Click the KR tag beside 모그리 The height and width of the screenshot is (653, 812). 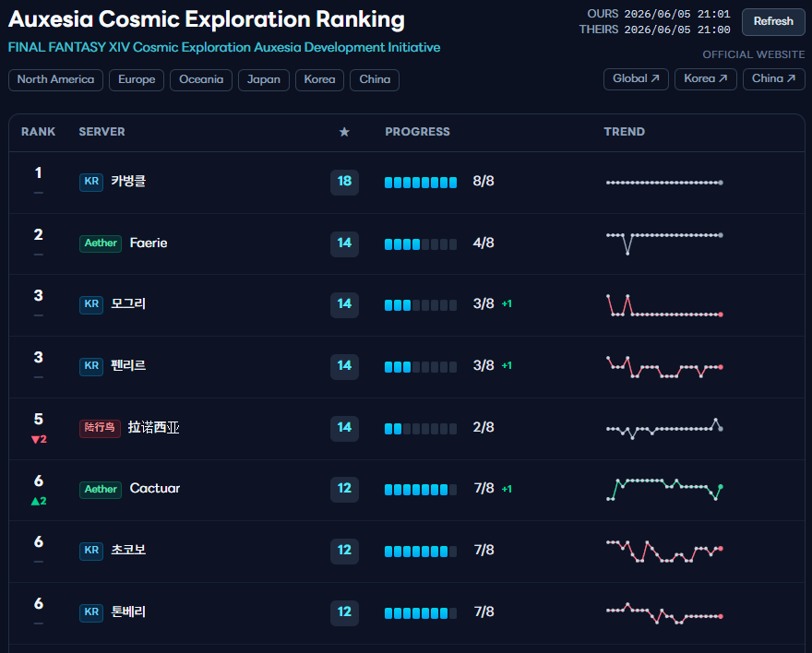point(91,304)
